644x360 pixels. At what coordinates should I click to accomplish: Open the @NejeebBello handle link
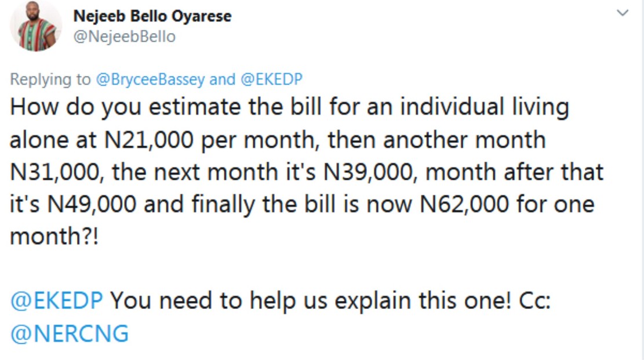click(x=125, y=37)
